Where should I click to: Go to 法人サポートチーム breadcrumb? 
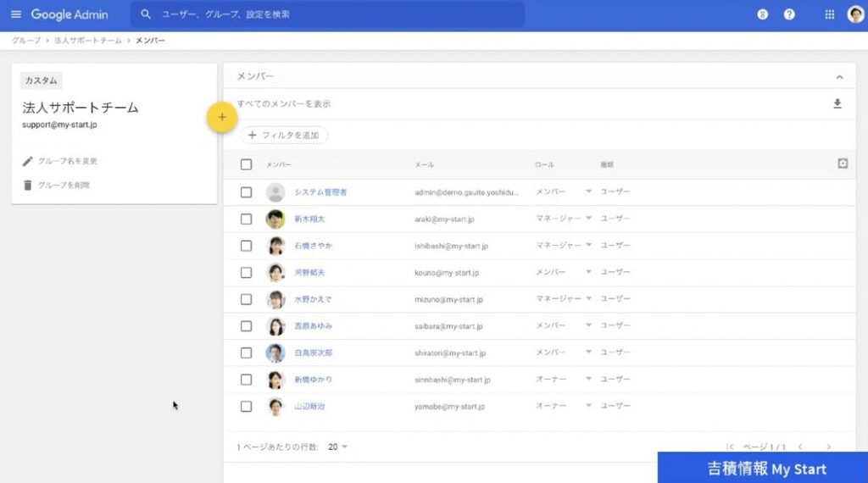87,41
